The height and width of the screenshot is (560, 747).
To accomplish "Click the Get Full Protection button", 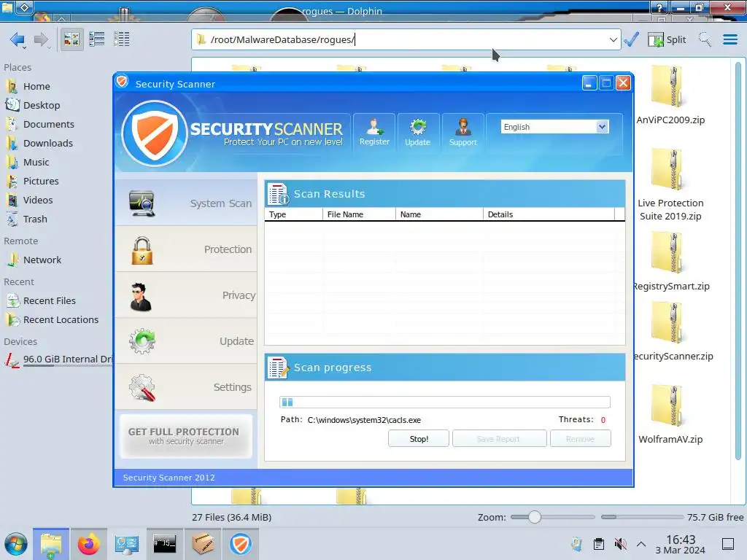I will 186,436.
